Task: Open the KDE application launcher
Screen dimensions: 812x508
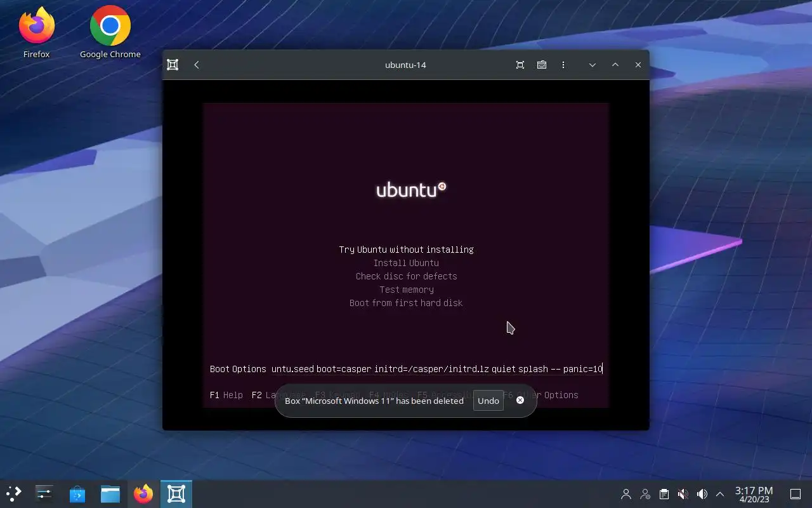Action: click(14, 494)
